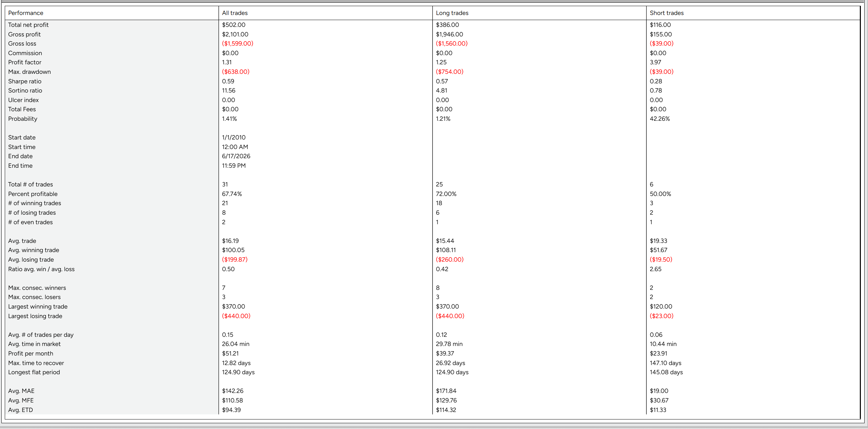Select the "# of winning trades" label
The width and height of the screenshot is (868, 429).
click(35, 203)
